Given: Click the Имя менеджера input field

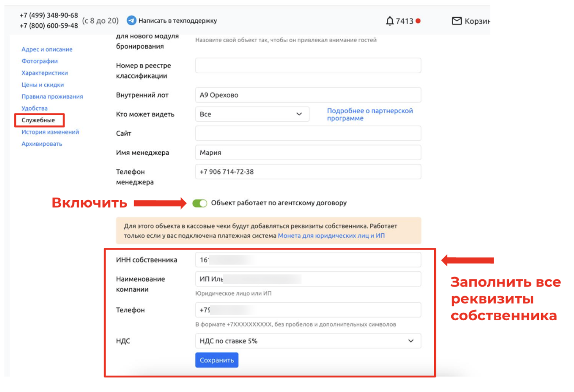Looking at the screenshot, I should pos(308,152).
